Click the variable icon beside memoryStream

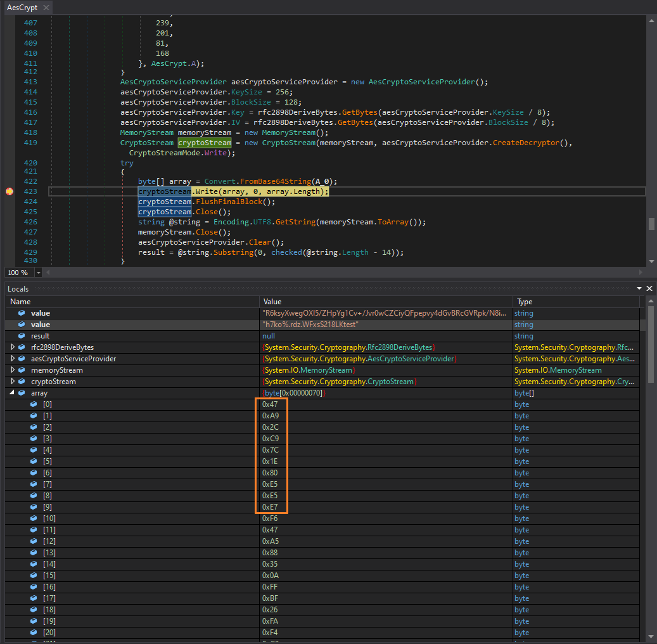(x=22, y=370)
